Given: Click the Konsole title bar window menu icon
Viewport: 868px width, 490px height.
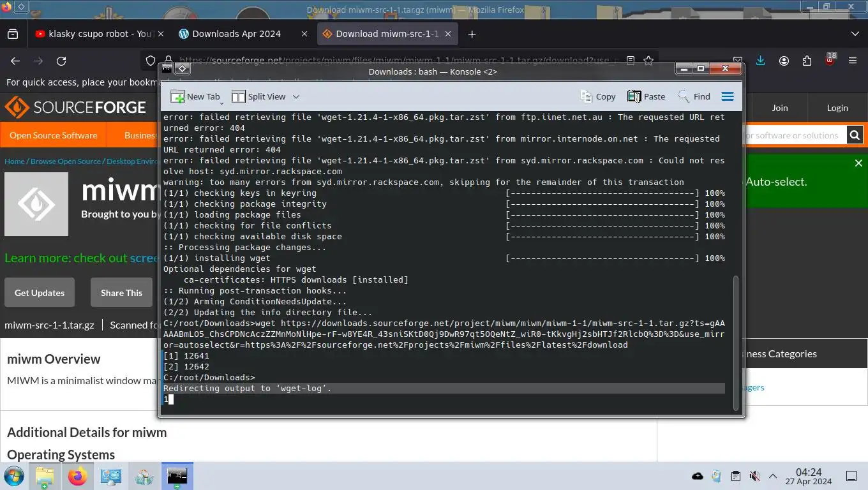Looking at the screenshot, I should tap(167, 68).
